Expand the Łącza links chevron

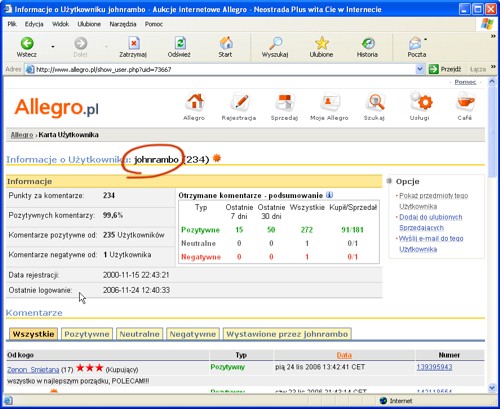[493, 67]
